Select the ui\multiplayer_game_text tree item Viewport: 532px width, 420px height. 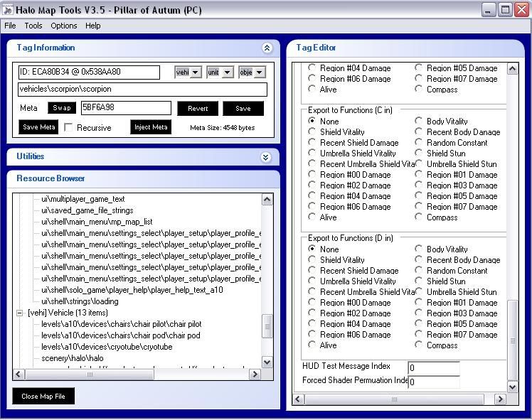[x=83, y=199]
